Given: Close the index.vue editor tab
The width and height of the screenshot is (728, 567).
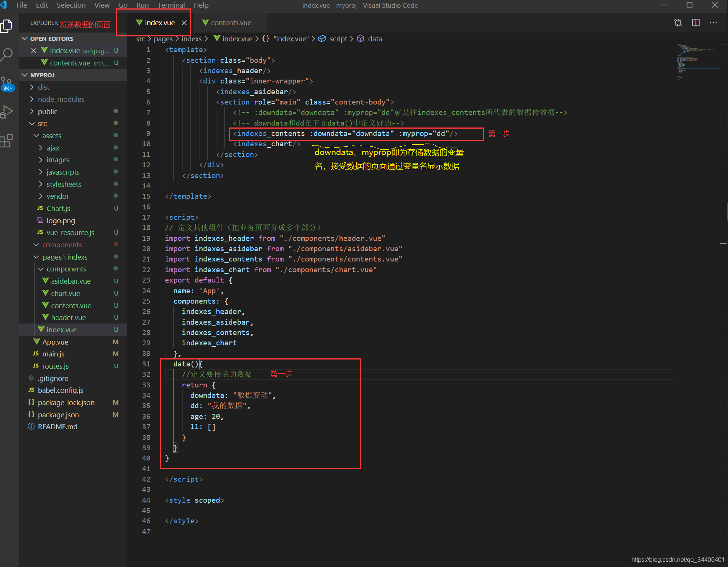Looking at the screenshot, I should point(184,23).
